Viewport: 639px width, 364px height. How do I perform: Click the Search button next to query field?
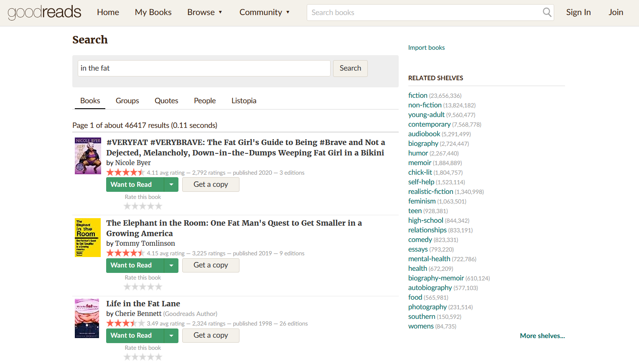tap(350, 68)
